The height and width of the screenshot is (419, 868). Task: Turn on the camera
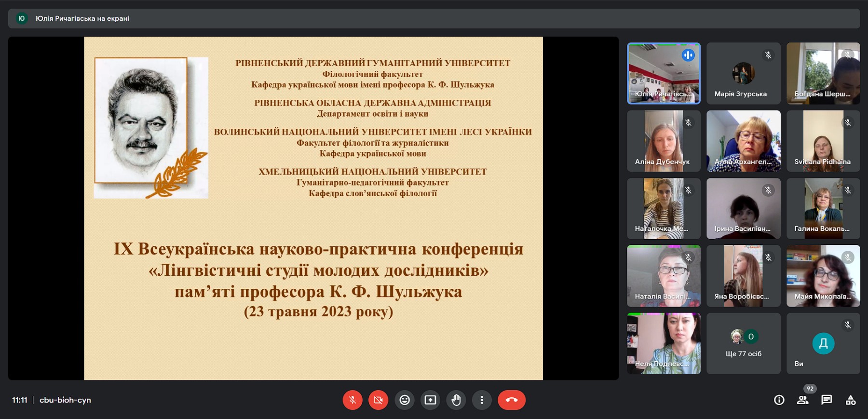click(x=378, y=400)
